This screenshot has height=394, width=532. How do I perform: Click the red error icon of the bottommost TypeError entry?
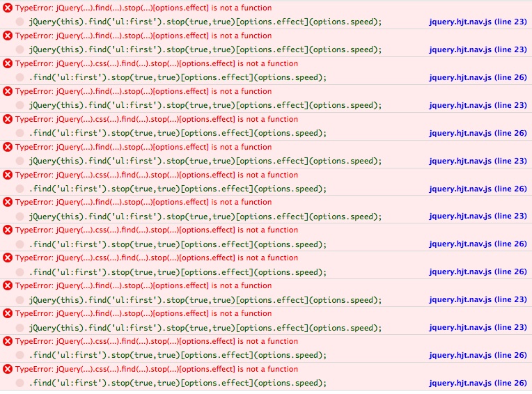coord(8,369)
